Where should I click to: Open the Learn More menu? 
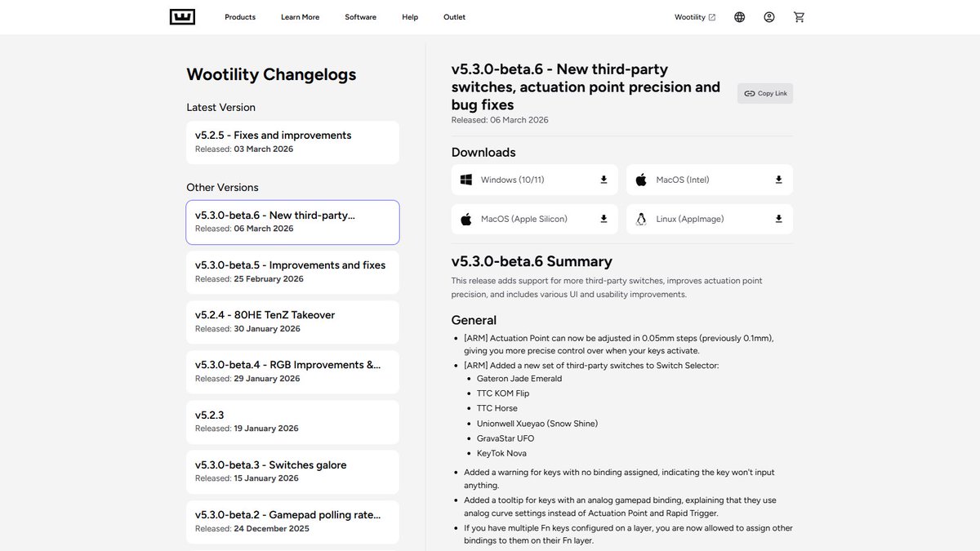(x=301, y=17)
